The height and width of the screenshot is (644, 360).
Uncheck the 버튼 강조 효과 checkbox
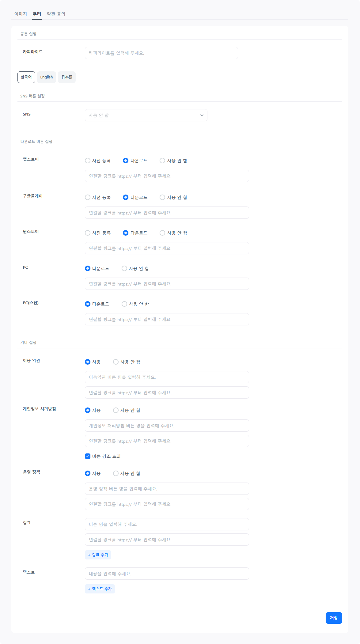[x=88, y=456]
